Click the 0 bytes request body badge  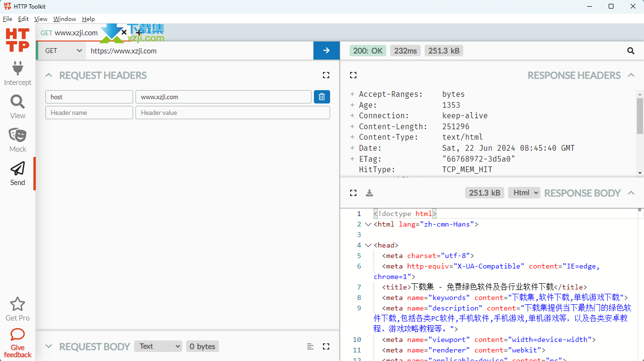[202, 346]
